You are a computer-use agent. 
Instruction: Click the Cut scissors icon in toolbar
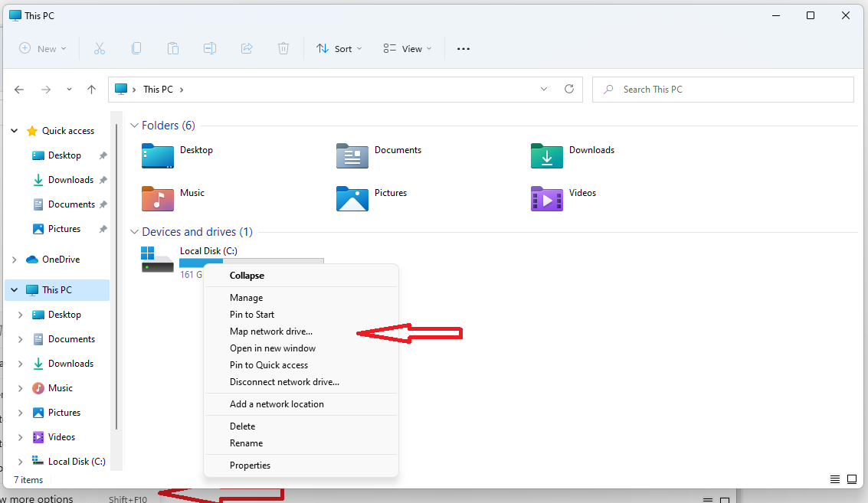[x=100, y=48]
